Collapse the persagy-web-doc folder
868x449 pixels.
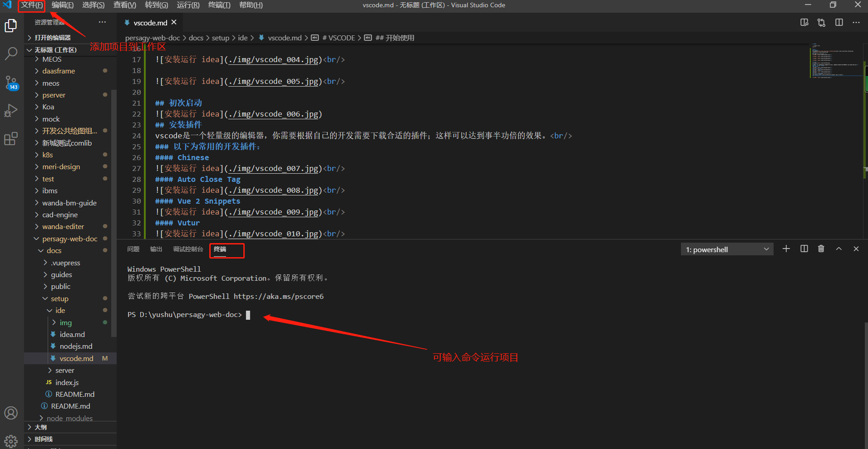pos(69,239)
